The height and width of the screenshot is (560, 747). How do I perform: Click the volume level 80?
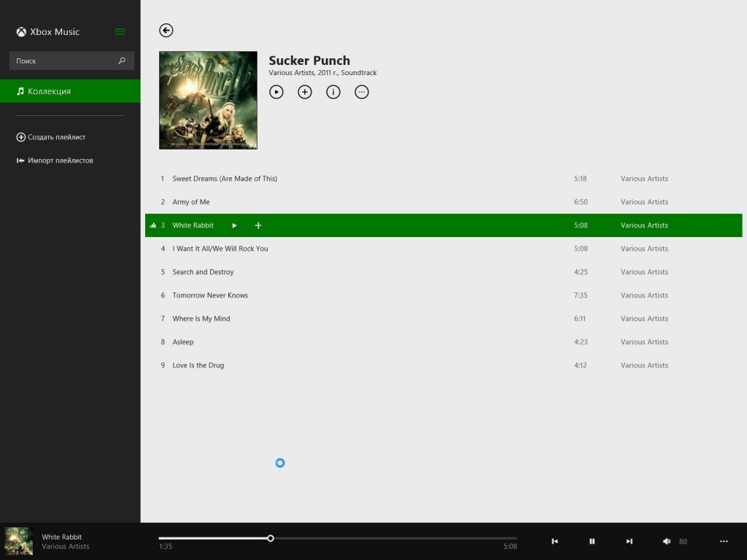point(683,542)
